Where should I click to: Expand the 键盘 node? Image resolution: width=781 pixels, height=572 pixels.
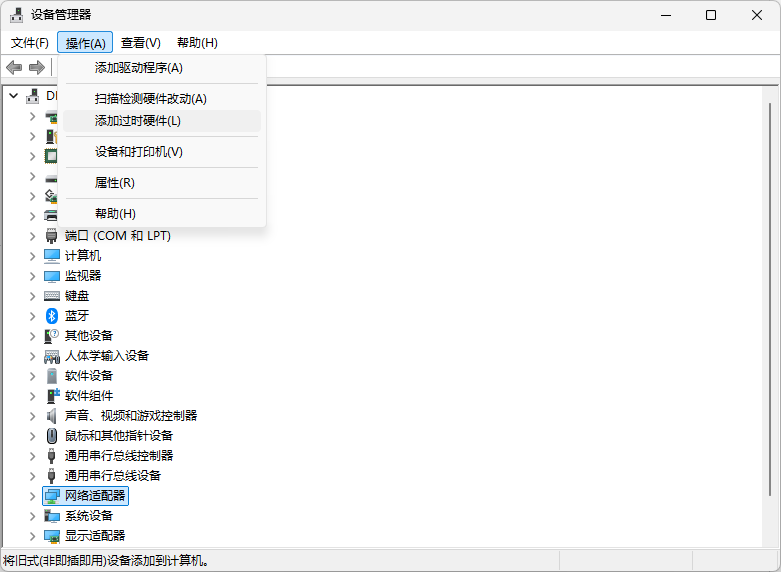[32, 296]
